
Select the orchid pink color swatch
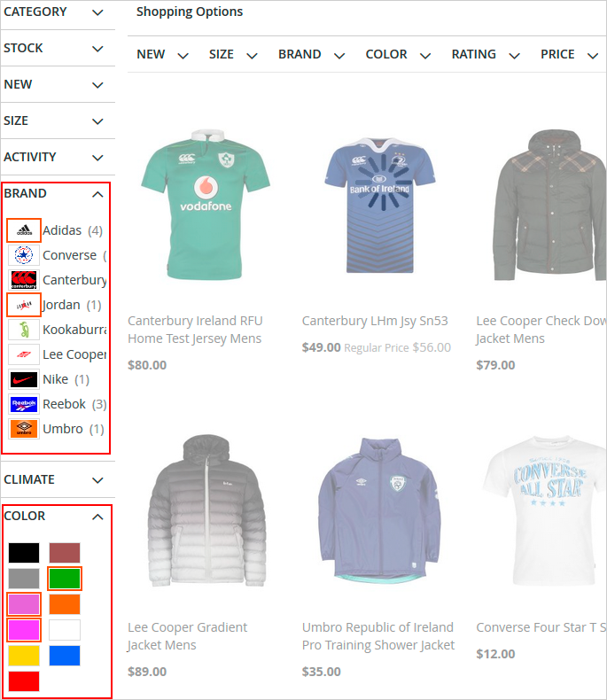[24, 604]
